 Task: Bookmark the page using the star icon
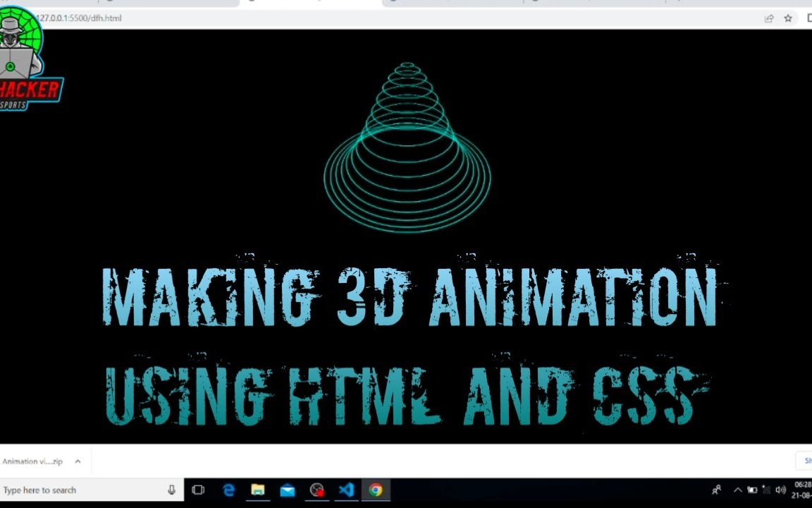(787, 18)
